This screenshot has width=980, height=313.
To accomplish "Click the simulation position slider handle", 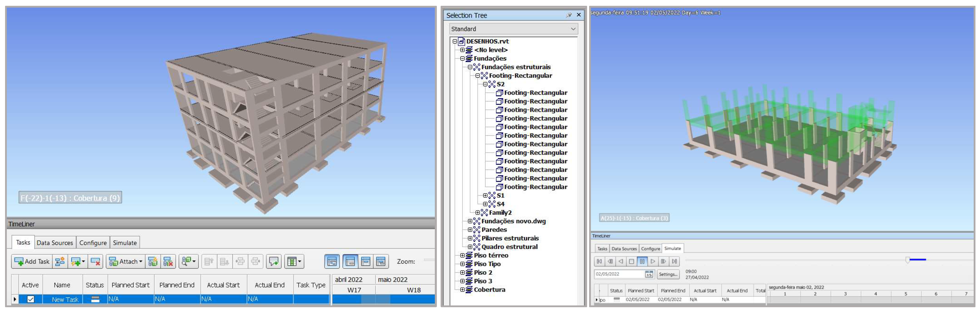I will 908,260.
